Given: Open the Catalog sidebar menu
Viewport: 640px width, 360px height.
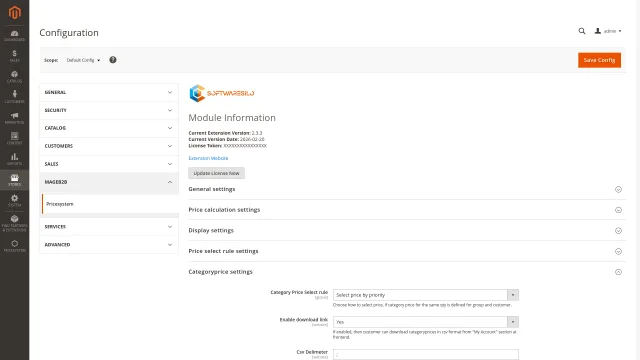Looking at the screenshot, I should coord(14,77).
